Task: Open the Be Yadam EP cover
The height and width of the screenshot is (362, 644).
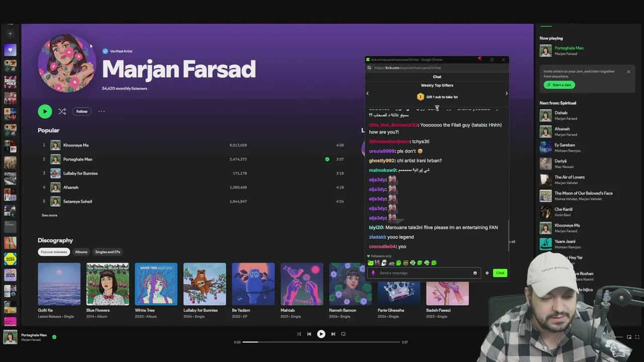Action: (x=253, y=284)
